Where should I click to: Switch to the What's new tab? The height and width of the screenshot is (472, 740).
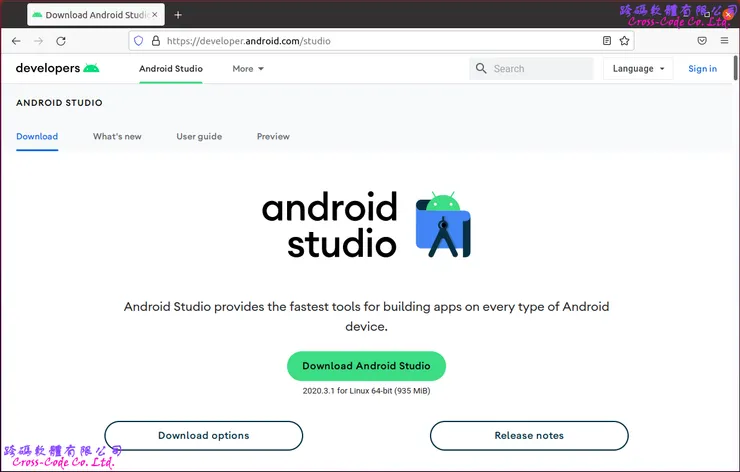coord(117,136)
